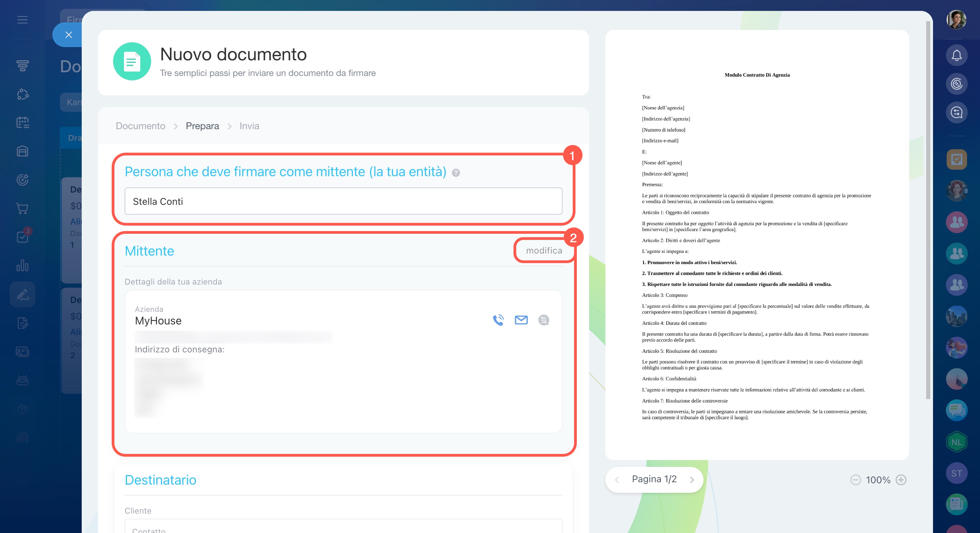This screenshot has width=980, height=533.
Task: Click the e-signature pen icon in the left sidebar
Action: (x=22, y=294)
